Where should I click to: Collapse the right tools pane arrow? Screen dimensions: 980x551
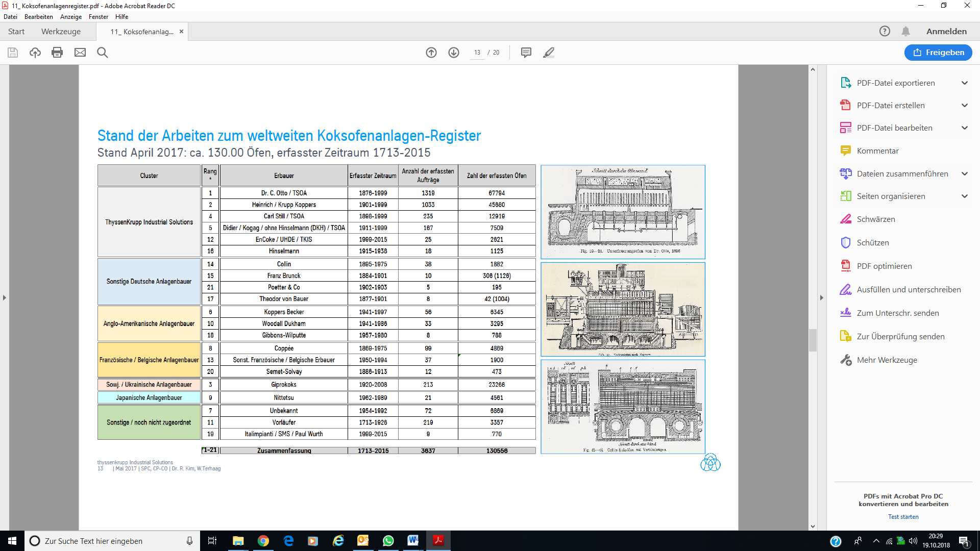tap(822, 297)
